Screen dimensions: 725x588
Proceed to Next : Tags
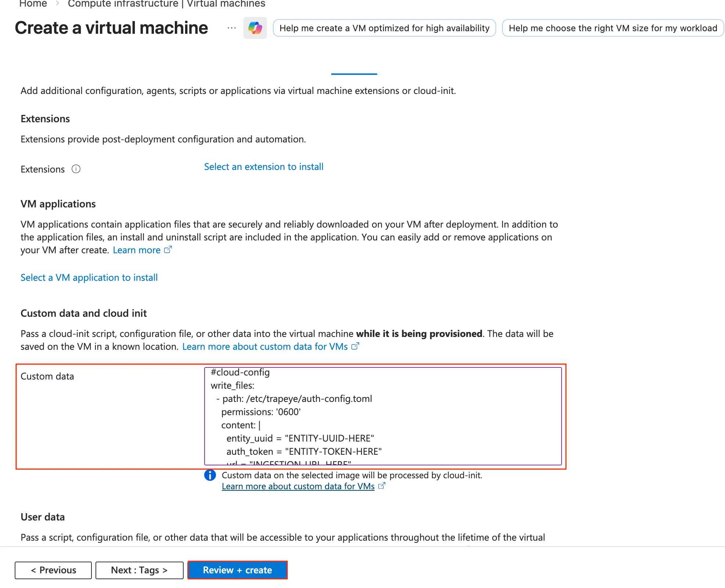tap(139, 570)
